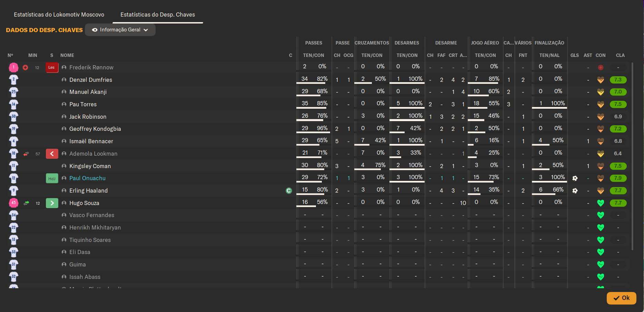Sort by the CON condition column header

pos(601,55)
